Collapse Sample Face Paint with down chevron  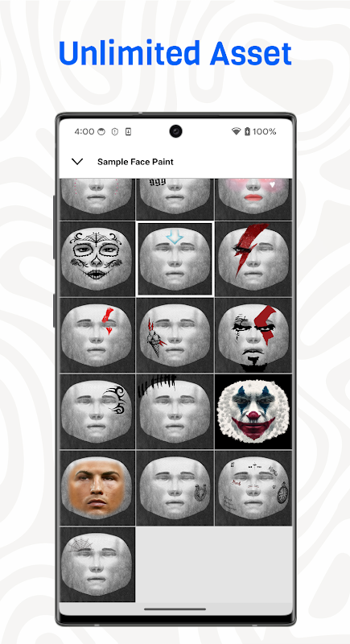click(x=77, y=162)
